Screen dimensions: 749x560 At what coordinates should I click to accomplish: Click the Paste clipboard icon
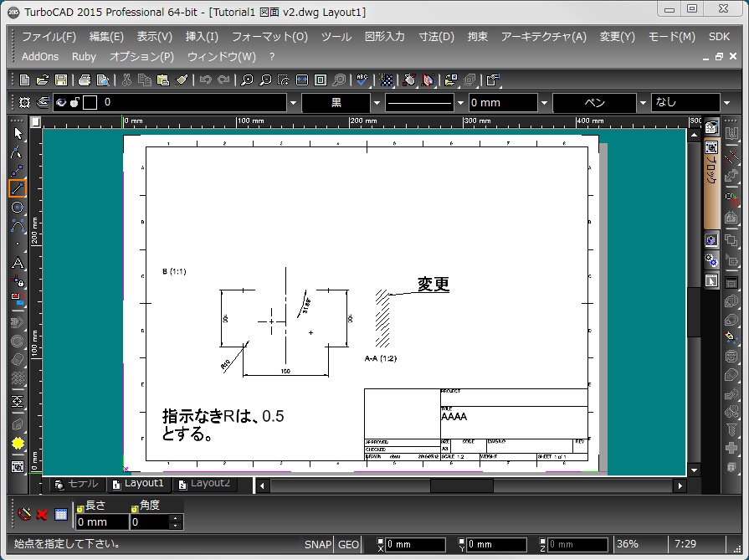click(163, 80)
